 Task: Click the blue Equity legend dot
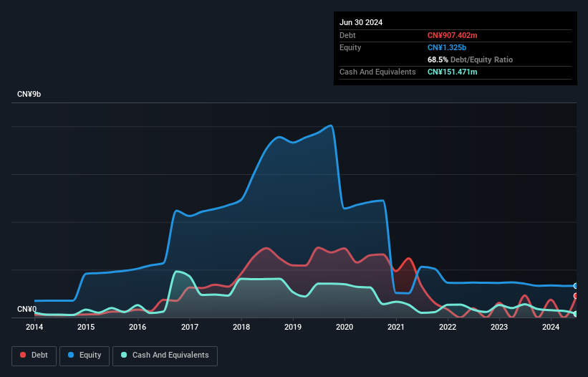(x=71, y=355)
